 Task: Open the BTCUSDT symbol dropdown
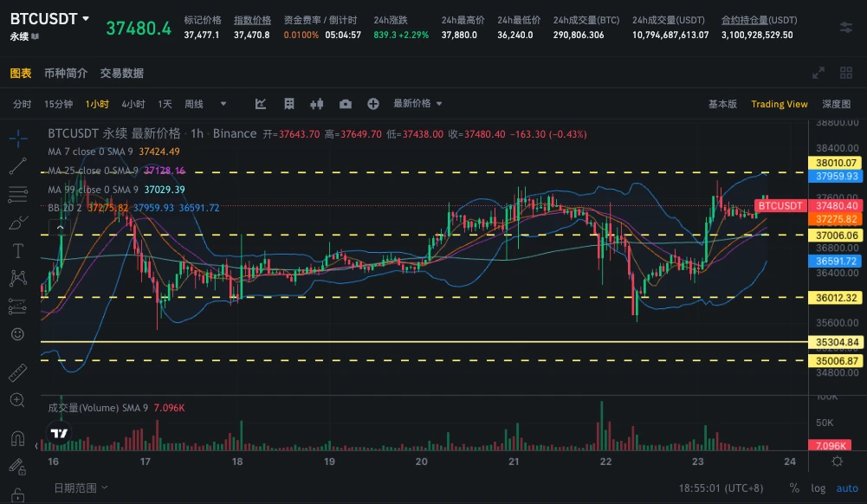tap(48, 17)
